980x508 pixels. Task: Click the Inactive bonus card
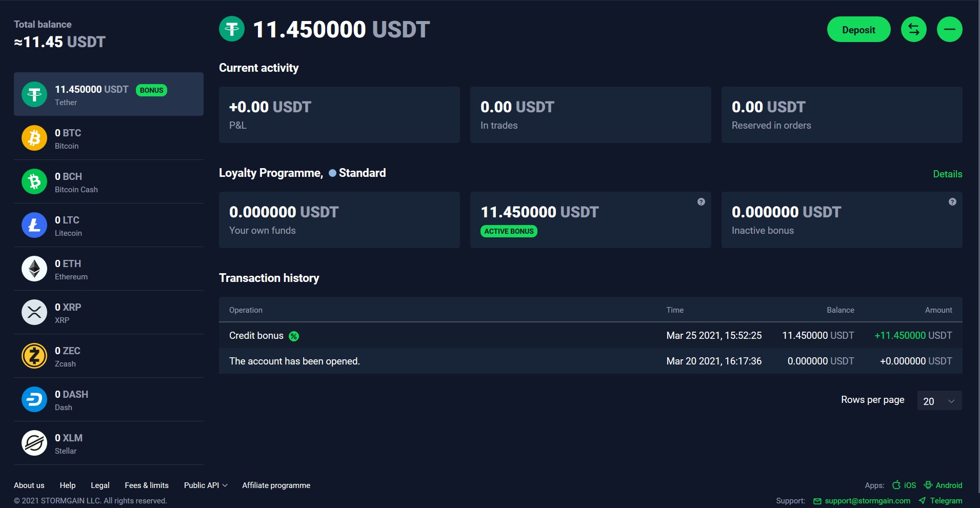[x=842, y=220]
